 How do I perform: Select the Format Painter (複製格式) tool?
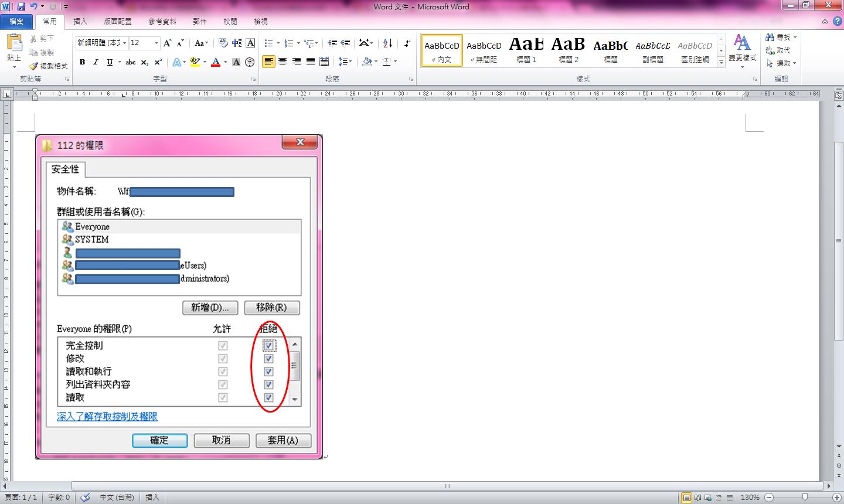[49, 66]
